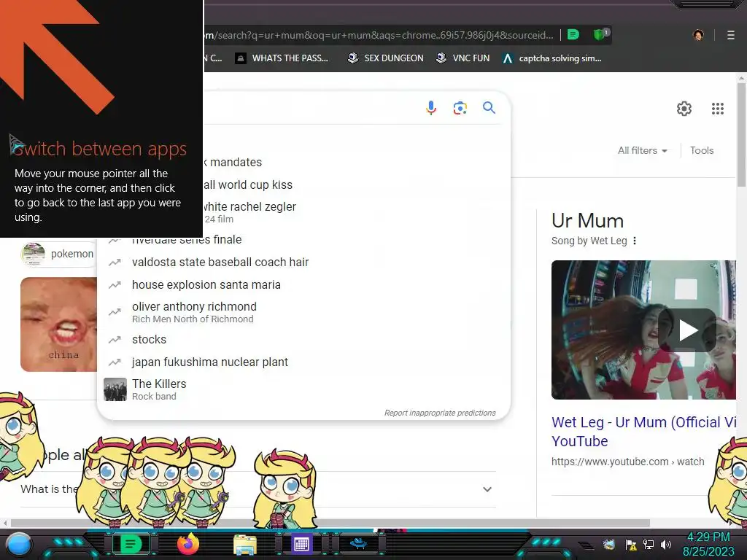Click the Tools button
Viewport: 747px width, 560px height.
click(x=702, y=150)
